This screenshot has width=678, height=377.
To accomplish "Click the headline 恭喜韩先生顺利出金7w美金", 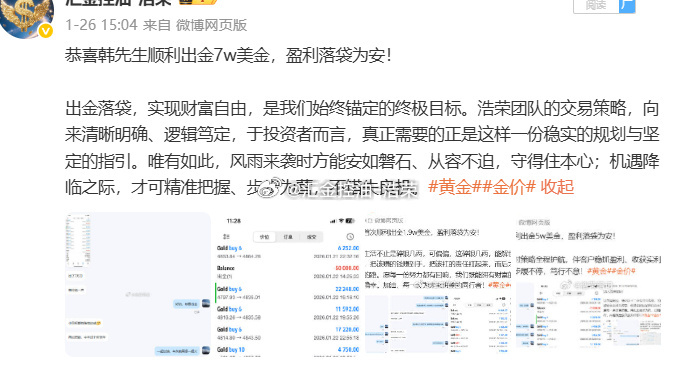I will [167, 55].
